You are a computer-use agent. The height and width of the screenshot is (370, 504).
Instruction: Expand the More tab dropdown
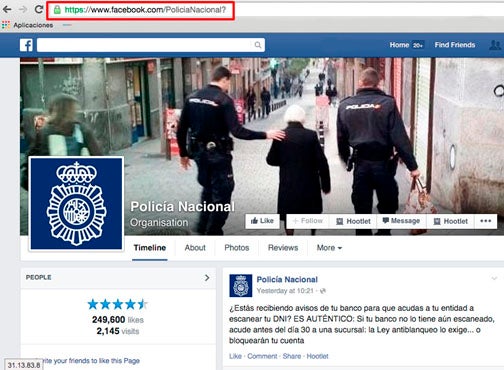coord(329,248)
